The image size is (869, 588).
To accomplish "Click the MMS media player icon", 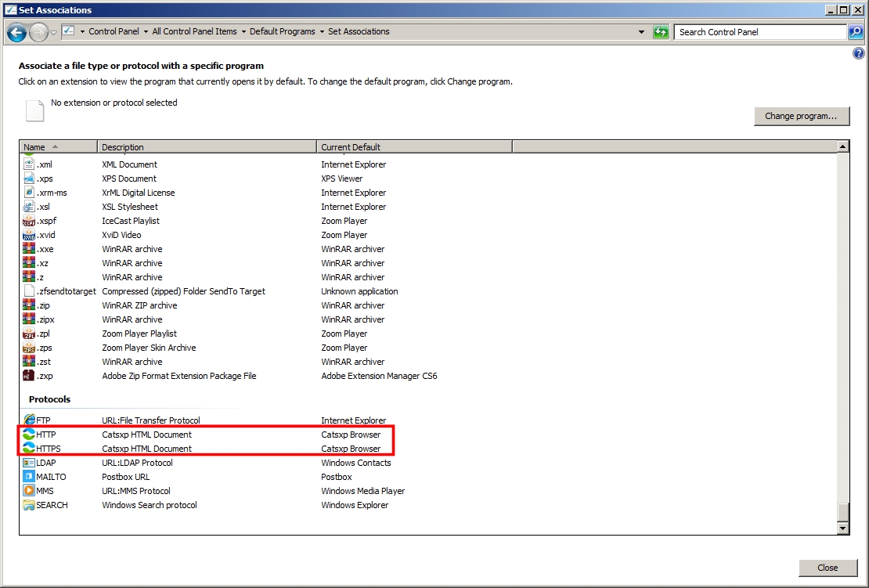I will pos(29,491).
